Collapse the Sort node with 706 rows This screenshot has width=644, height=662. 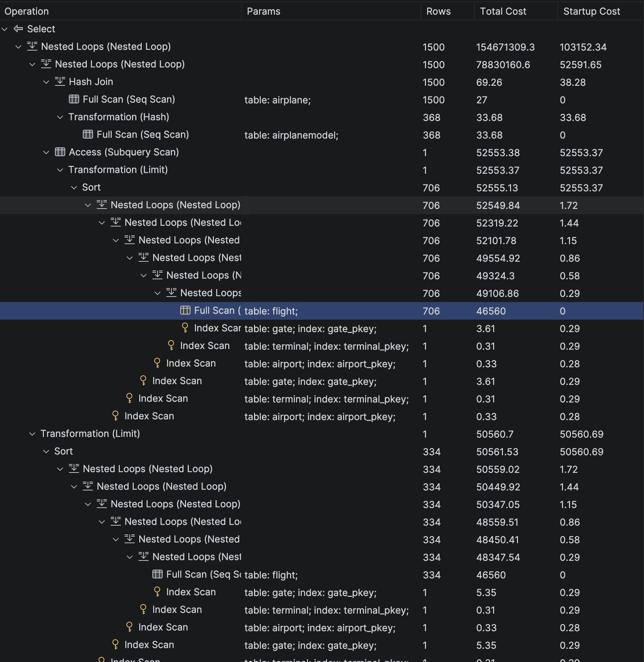point(74,187)
